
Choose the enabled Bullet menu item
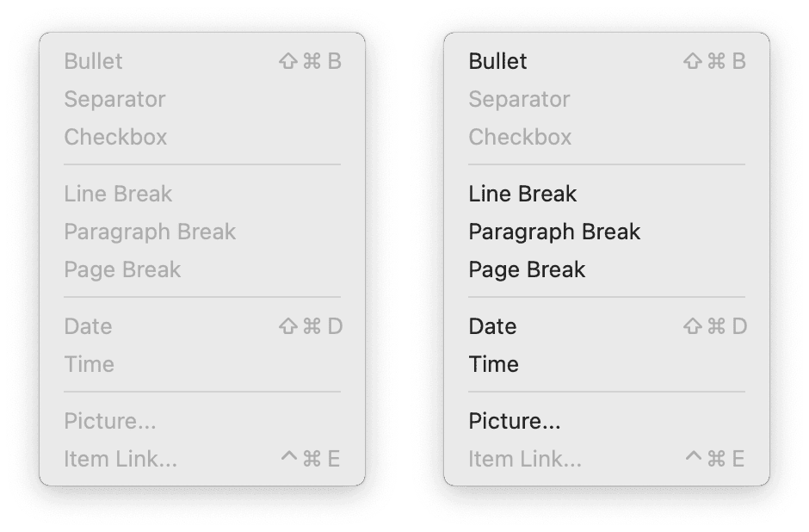[498, 61]
